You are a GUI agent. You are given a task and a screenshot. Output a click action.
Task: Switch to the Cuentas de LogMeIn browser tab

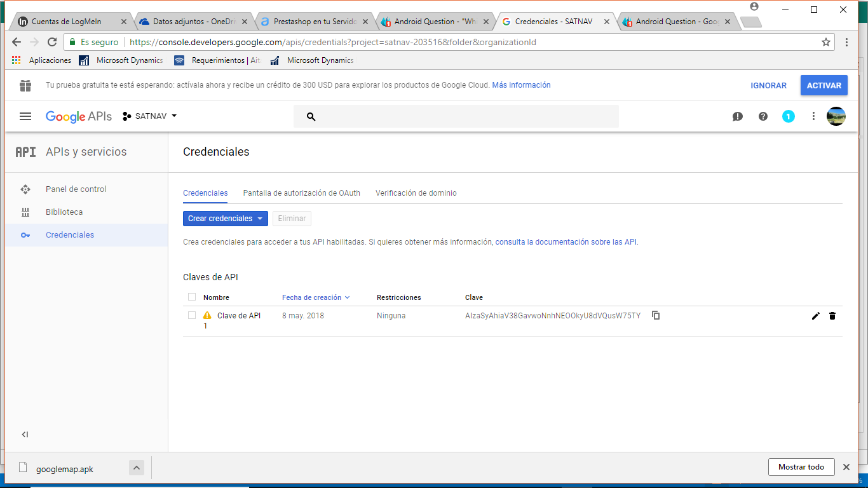click(x=72, y=22)
